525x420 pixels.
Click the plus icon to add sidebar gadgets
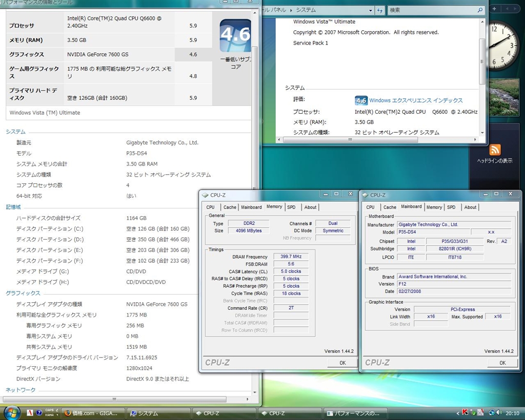click(495, 9)
